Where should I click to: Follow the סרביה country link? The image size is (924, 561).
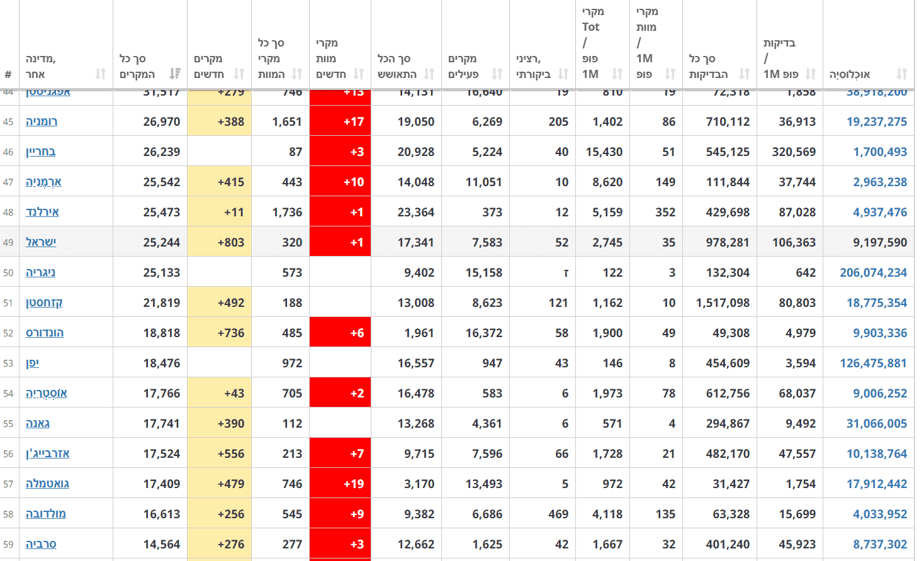pyautogui.click(x=41, y=544)
